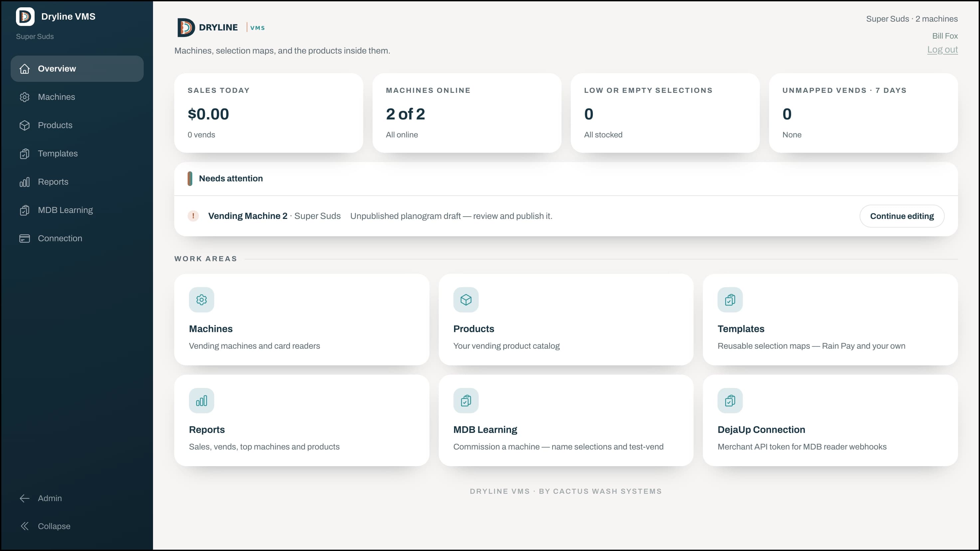Click the Machines work area gear icon
This screenshot has height=551, width=980.
(202, 300)
